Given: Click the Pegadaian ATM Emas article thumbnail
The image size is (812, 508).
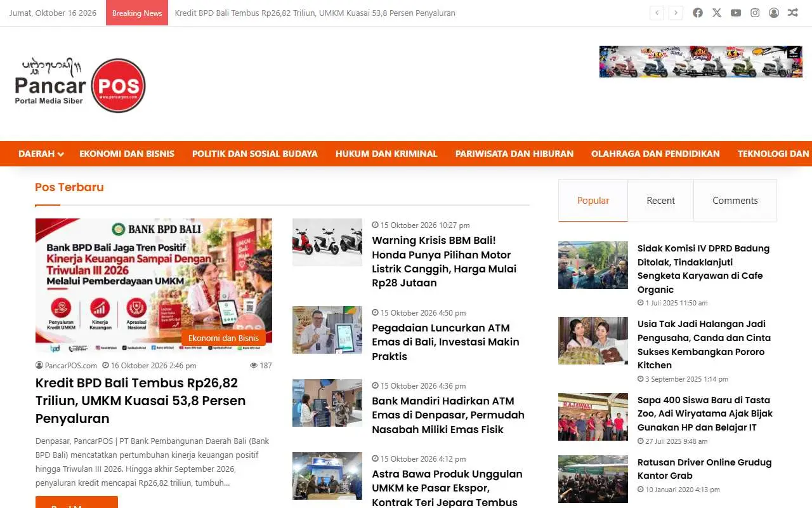Looking at the screenshot, I should (327, 330).
